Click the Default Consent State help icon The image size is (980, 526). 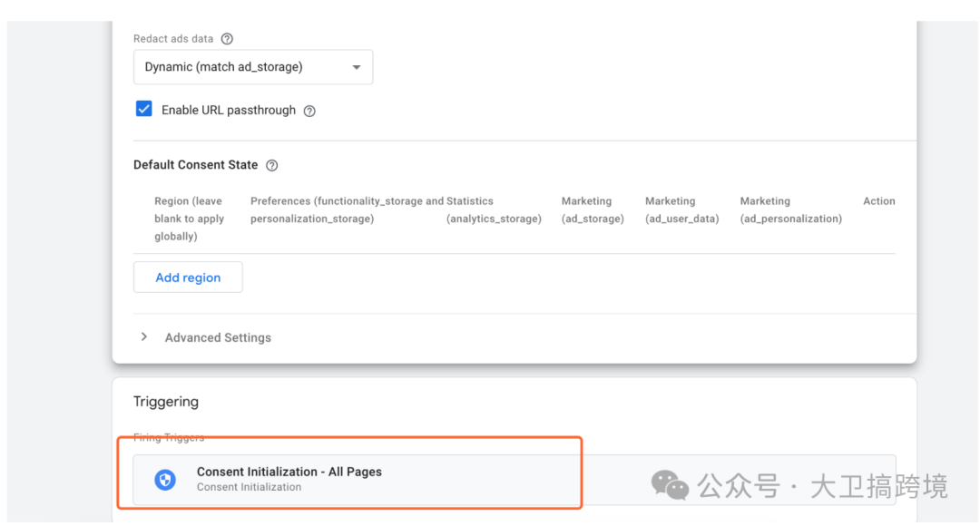tap(271, 165)
